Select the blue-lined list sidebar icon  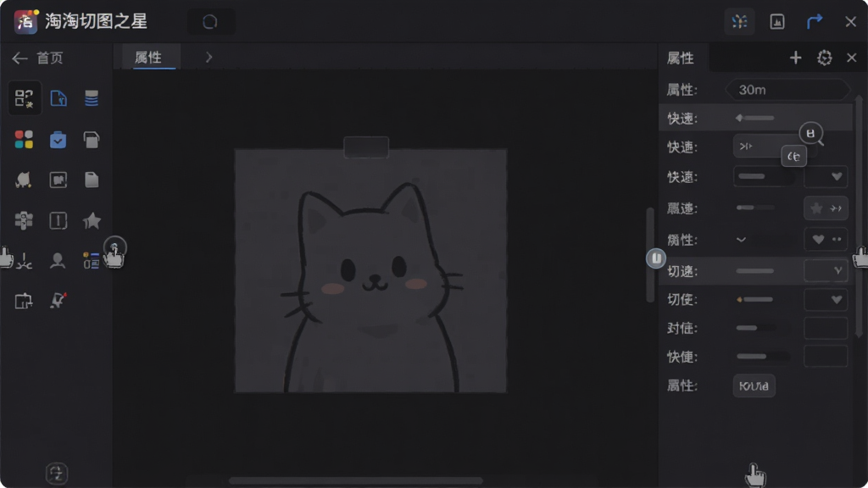pos(91,260)
